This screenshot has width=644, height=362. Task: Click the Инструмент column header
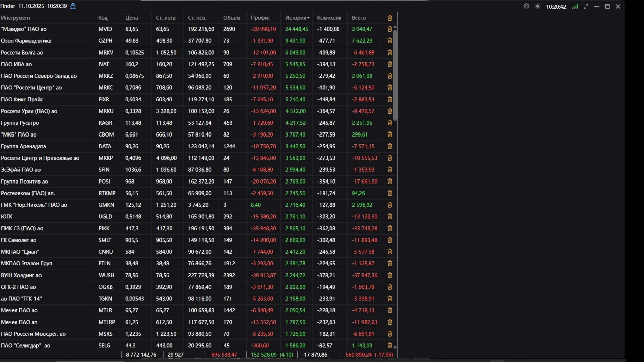tap(16, 18)
